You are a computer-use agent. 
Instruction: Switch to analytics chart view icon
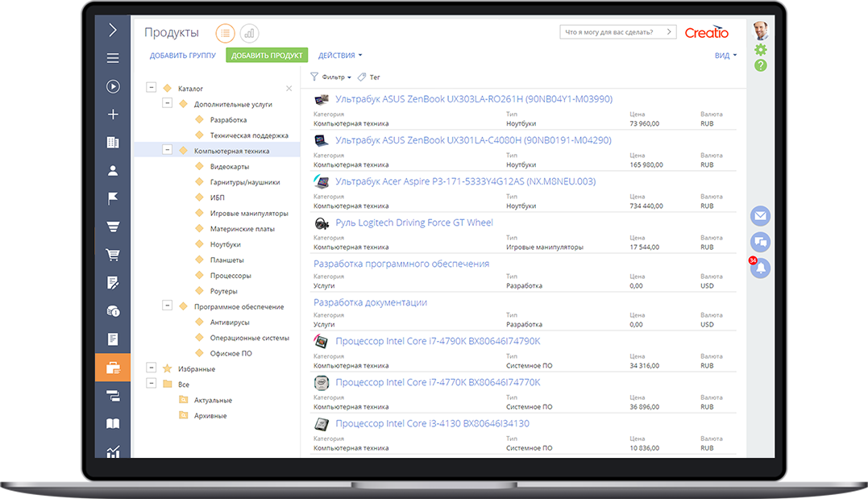(250, 33)
